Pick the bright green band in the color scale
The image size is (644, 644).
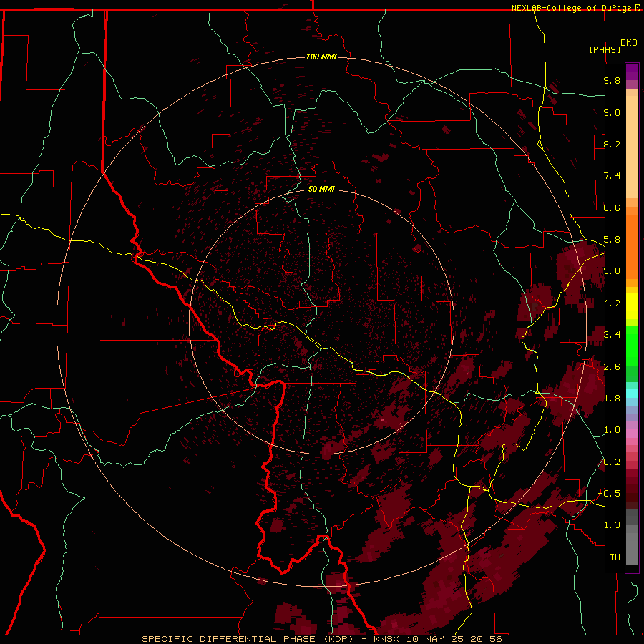pos(632,345)
